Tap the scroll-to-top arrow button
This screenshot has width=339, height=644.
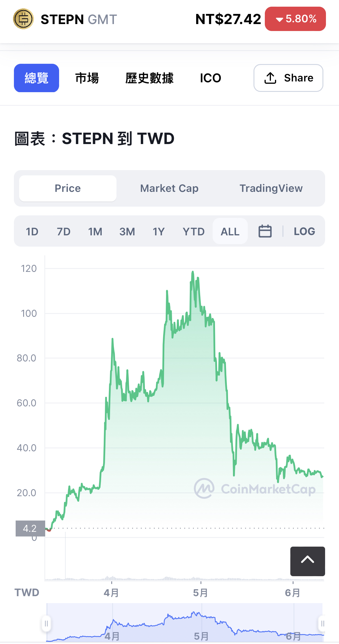[307, 561]
